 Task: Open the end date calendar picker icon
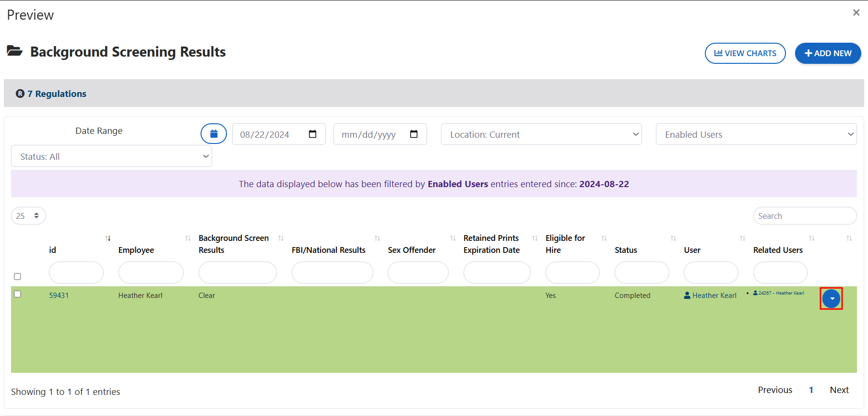click(x=414, y=134)
